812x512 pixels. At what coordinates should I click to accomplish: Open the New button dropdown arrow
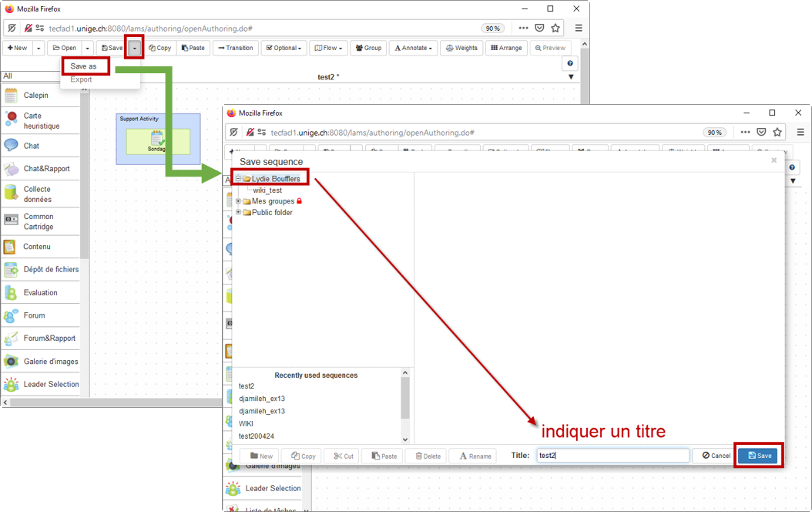click(x=39, y=48)
